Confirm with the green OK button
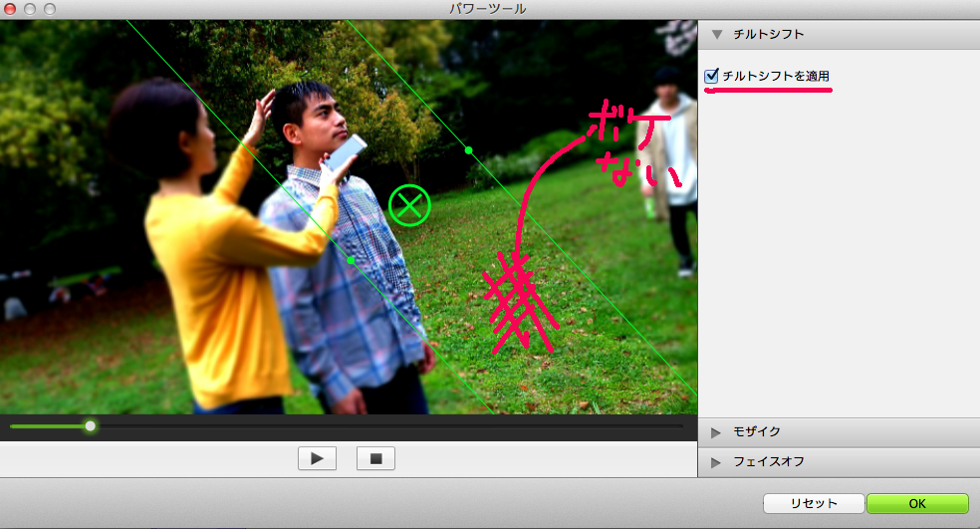Image resolution: width=980 pixels, height=529 pixels. [x=916, y=503]
